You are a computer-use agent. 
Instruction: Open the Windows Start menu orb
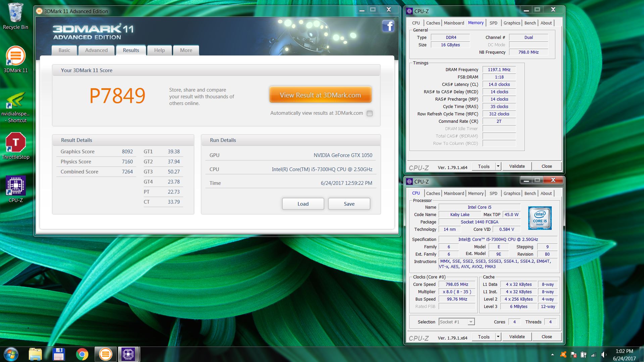click(11, 354)
